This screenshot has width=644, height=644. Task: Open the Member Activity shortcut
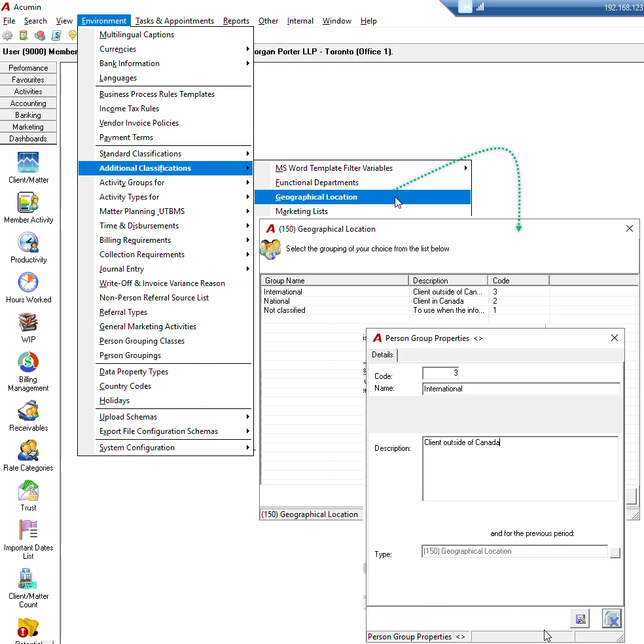[x=28, y=207]
